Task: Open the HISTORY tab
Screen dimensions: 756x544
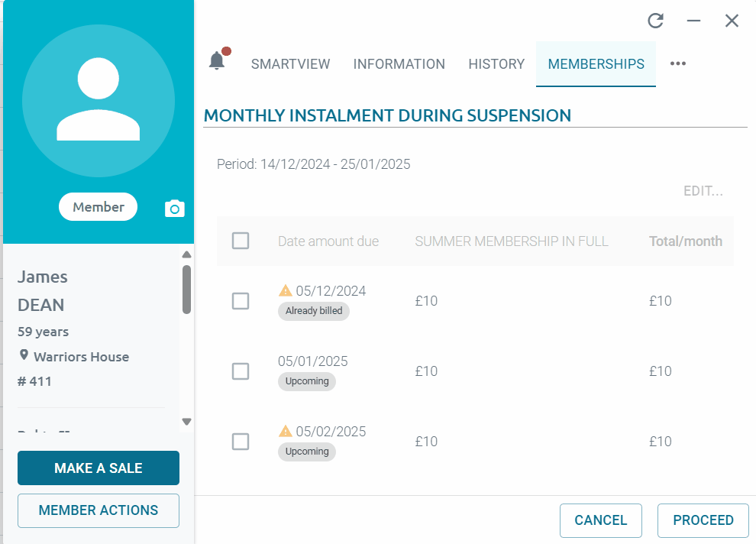Action: 496,64
